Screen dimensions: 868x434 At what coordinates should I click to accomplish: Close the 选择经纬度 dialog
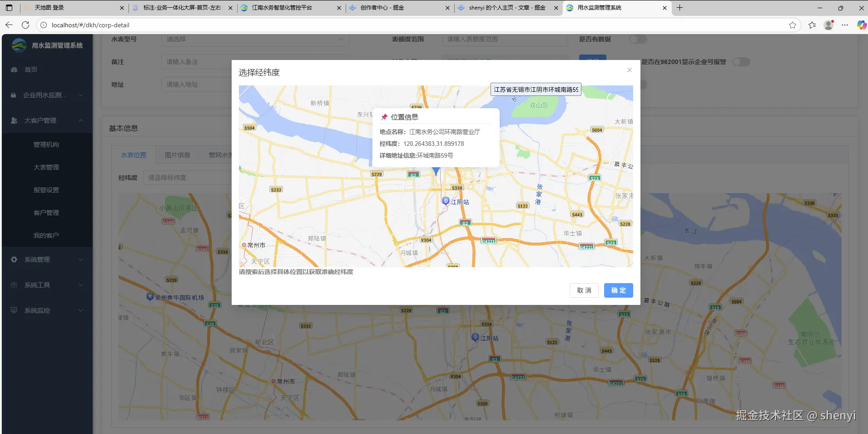(629, 70)
